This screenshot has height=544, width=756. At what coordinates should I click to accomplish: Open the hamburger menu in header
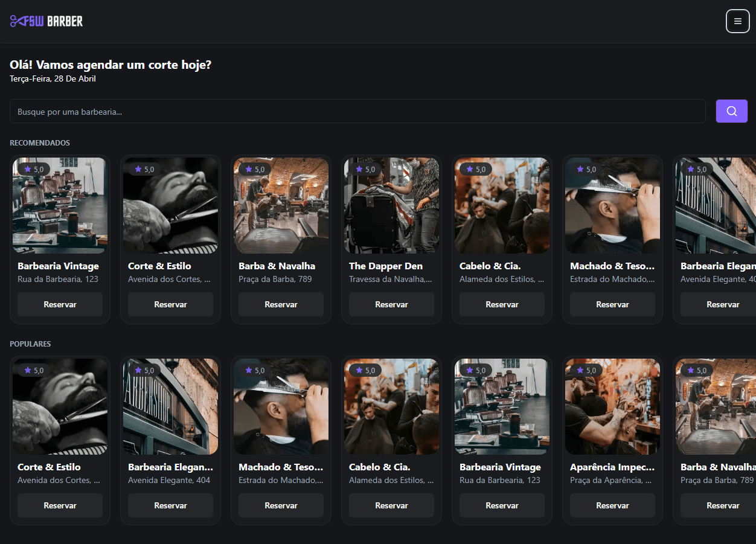737,21
